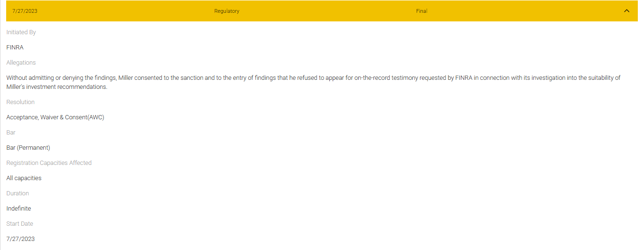This screenshot has width=644, height=250.
Task: Click the 7/27/2023 date in yellow header
Action: tap(25, 11)
